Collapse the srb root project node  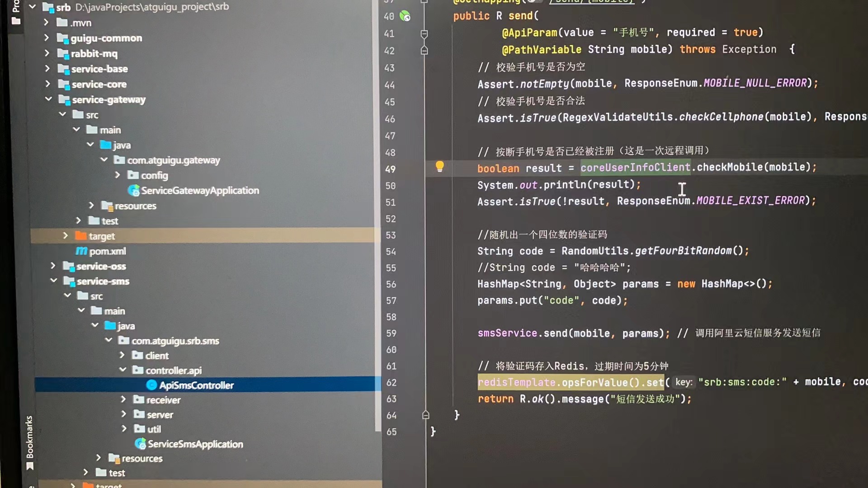click(x=32, y=7)
